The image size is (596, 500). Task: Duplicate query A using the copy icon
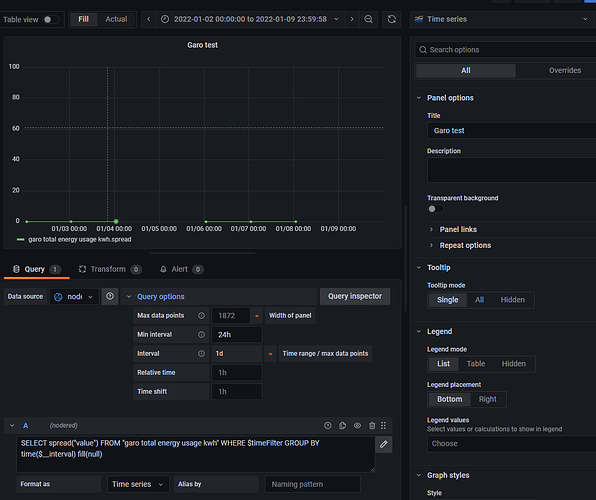(x=342, y=425)
